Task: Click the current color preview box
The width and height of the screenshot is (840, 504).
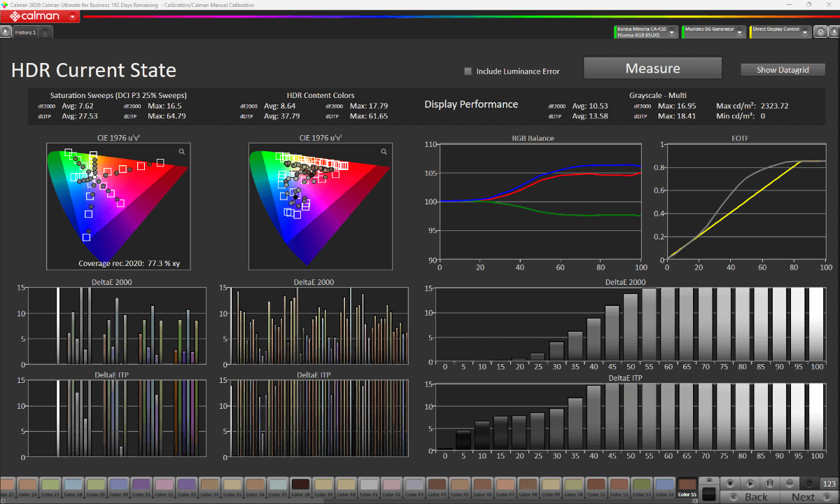Action: (708, 494)
